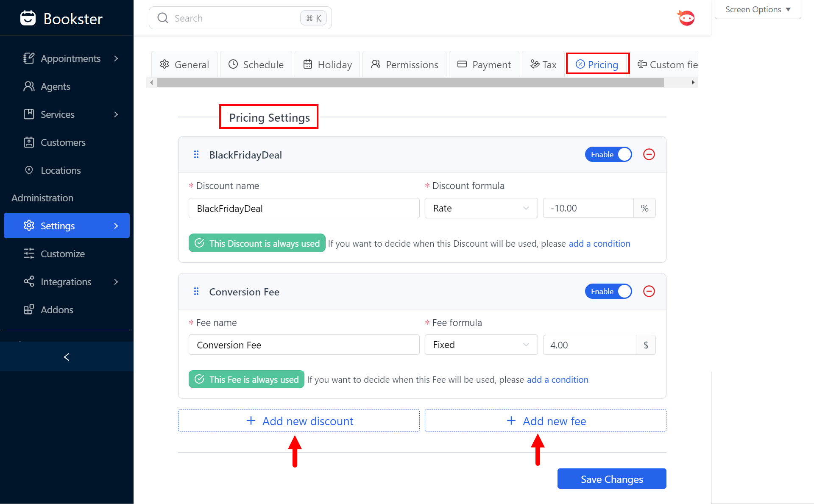Click the Bookster logo icon
The width and height of the screenshot is (814, 504).
(28, 18)
